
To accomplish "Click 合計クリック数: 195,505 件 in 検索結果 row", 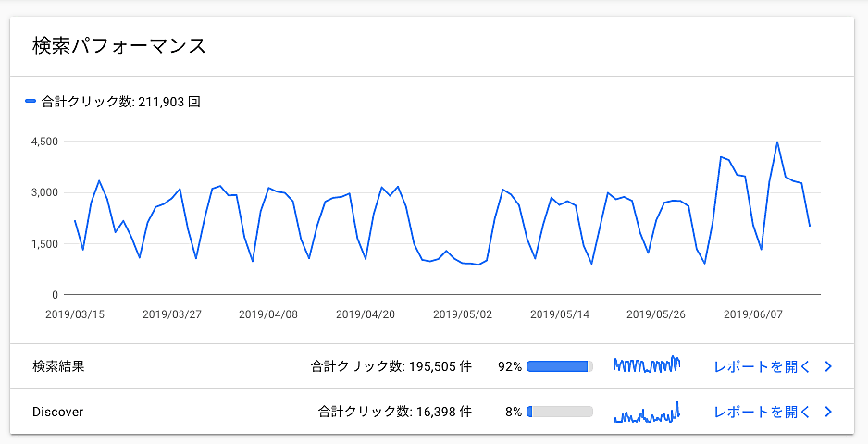I will pos(391,366).
